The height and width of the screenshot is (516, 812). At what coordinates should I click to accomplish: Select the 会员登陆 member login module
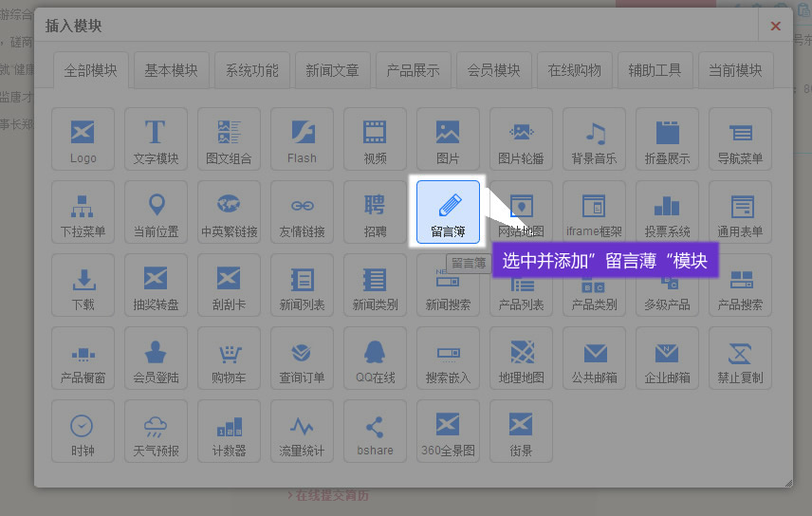pyautogui.click(x=157, y=358)
